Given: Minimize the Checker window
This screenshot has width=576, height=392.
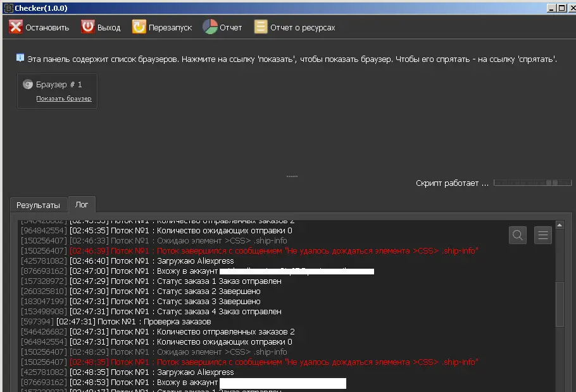Looking at the screenshot, I should (551, 8).
